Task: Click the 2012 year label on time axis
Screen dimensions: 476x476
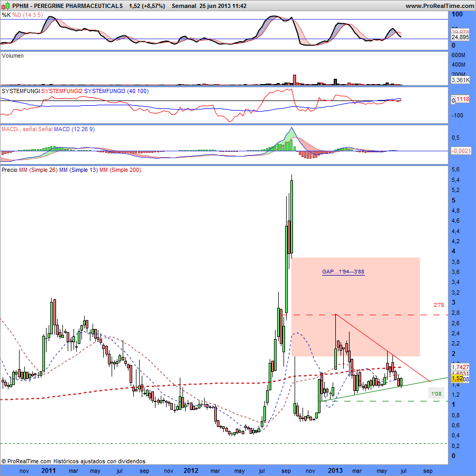Action: [x=191, y=471]
